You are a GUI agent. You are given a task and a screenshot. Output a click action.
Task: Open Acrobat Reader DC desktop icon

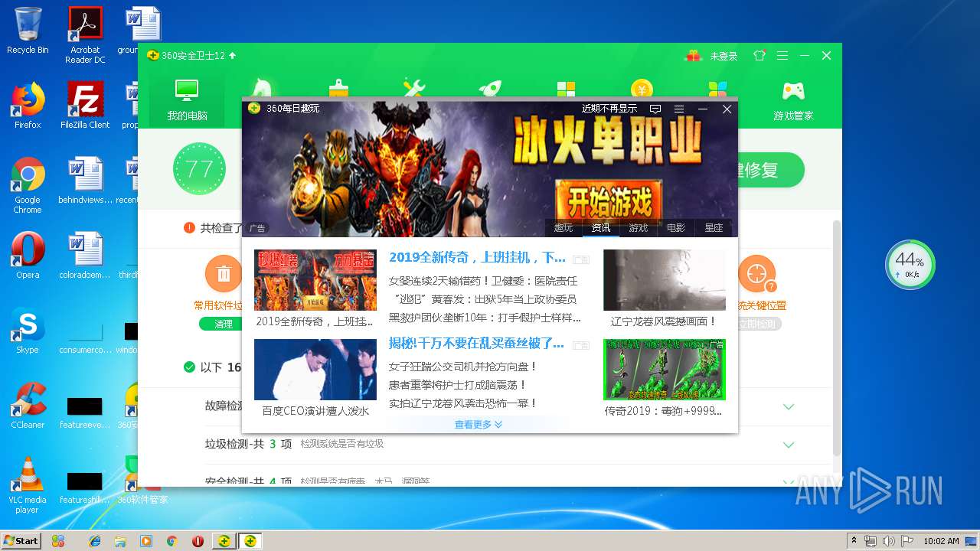[x=85, y=34]
